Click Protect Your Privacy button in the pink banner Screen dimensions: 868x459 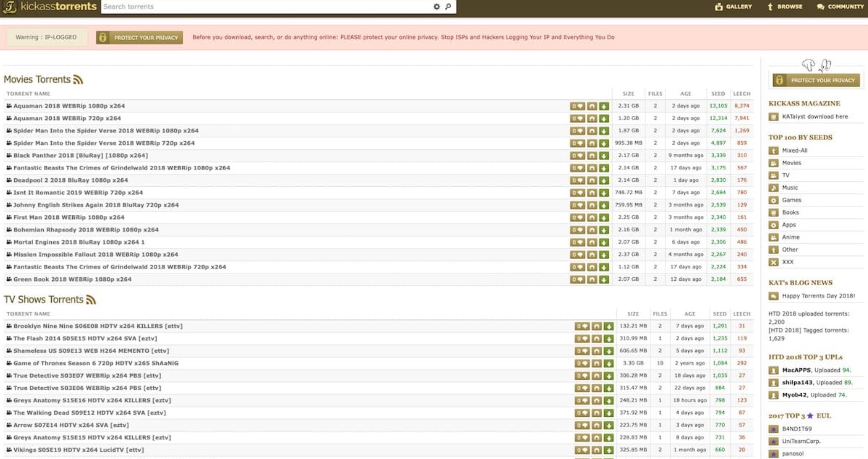click(x=140, y=38)
